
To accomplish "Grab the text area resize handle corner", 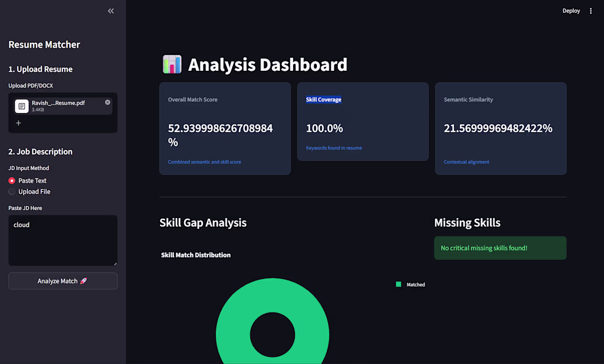I will point(115,264).
